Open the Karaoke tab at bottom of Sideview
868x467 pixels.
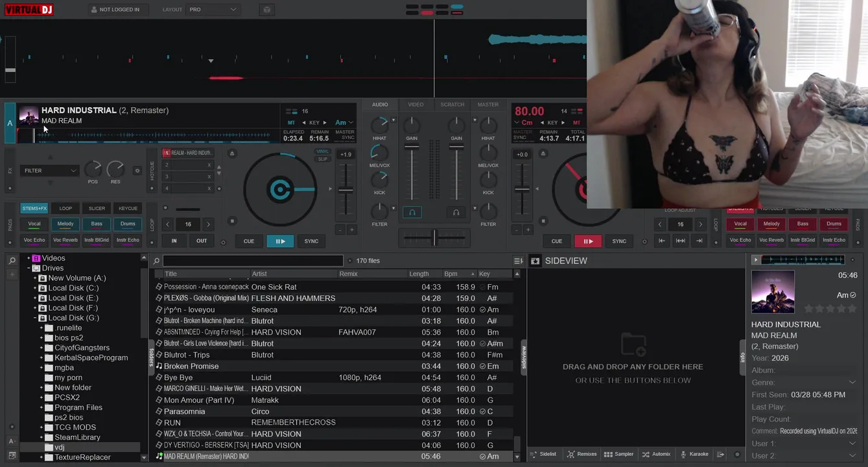[x=694, y=454]
